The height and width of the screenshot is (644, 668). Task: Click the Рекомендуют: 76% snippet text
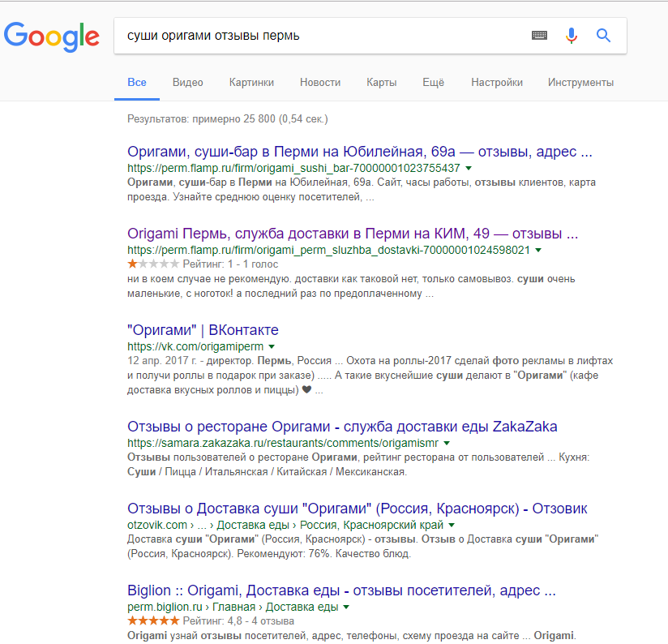285,554
